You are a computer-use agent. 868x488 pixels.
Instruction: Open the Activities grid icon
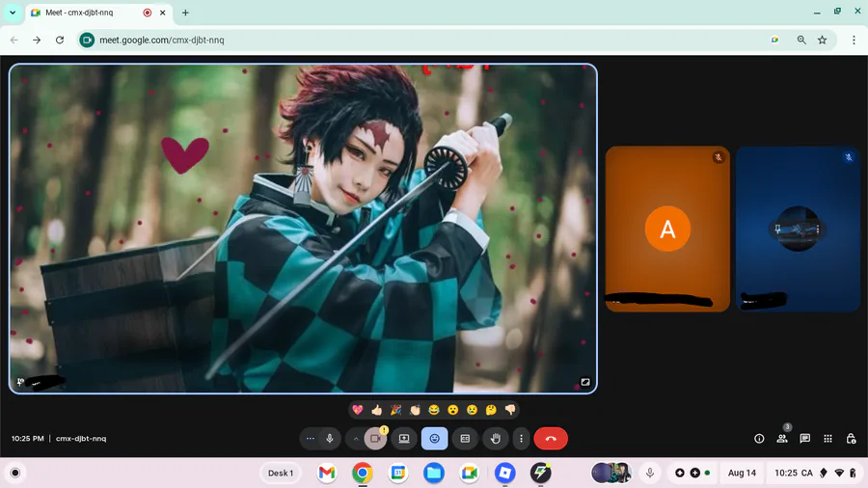828,439
